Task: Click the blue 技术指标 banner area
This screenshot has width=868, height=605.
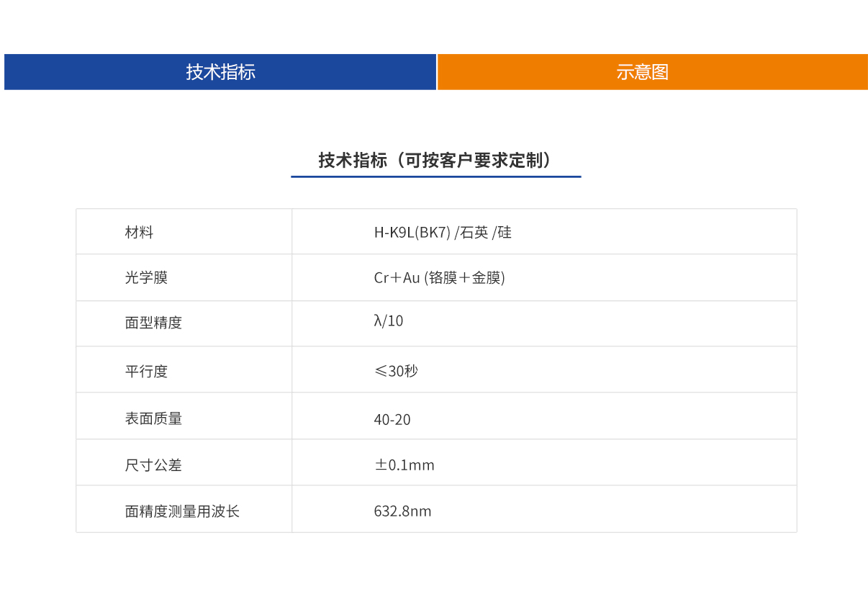Action: pos(220,72)
